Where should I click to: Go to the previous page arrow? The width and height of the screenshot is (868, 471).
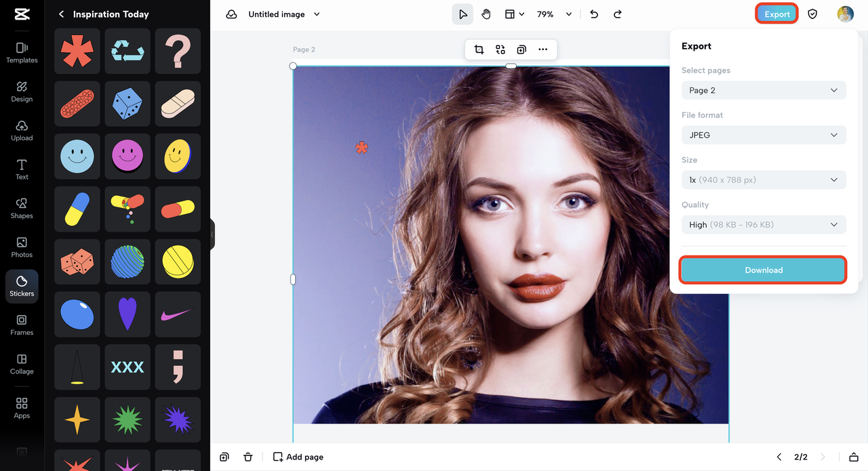pos(779,457)
